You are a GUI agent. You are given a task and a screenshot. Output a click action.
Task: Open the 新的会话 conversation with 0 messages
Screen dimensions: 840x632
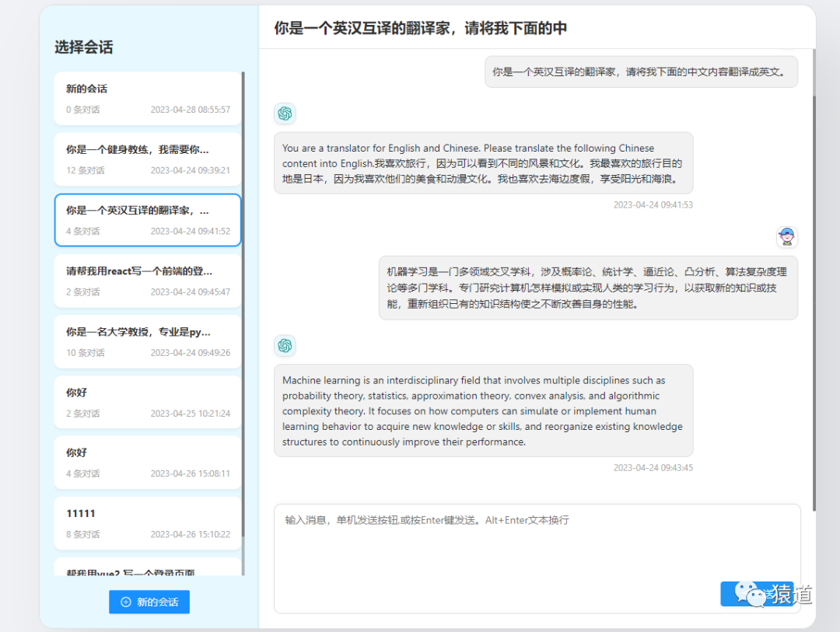click(148, 98)
